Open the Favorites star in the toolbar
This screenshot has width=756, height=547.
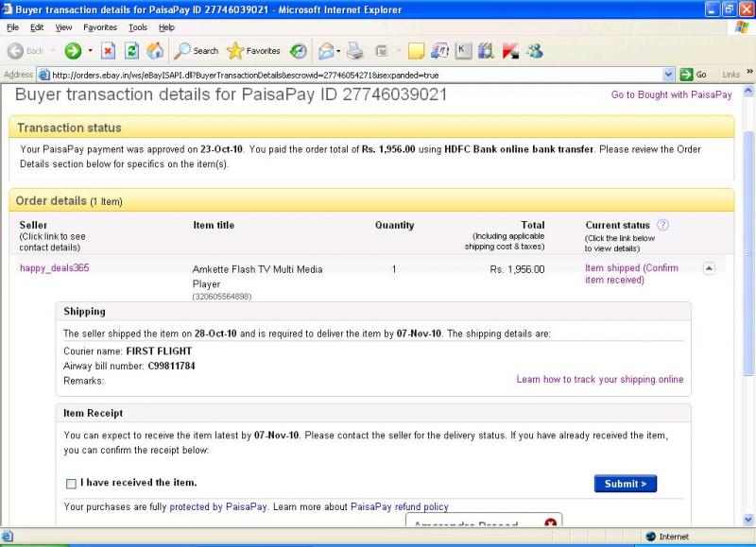[x=253, y=51]
